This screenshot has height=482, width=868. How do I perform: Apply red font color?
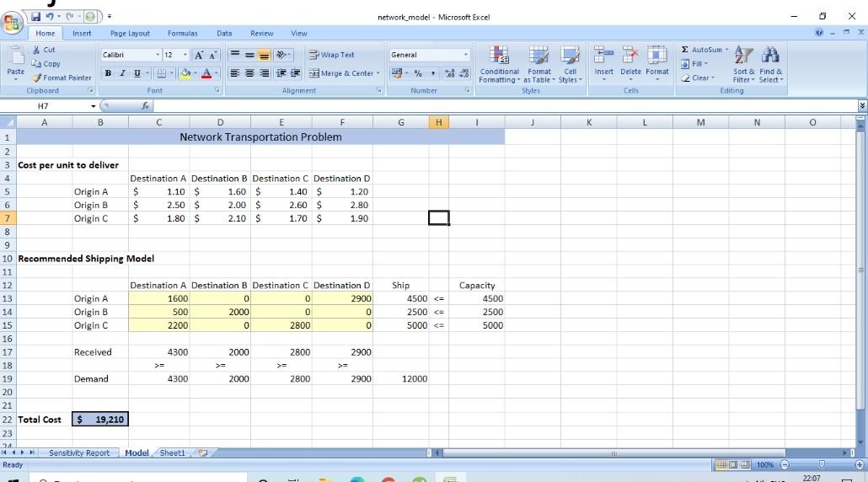(x=206, y=73)
